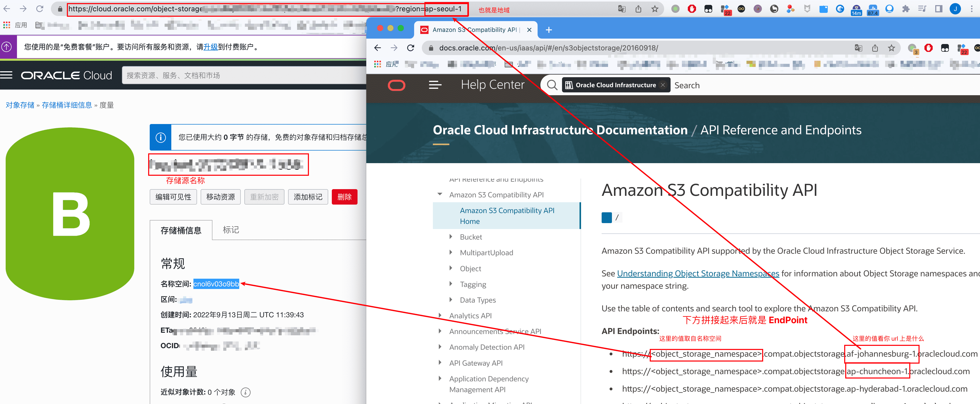Select the 存储桶信息 tab
The width and height of the screenshot is (980, 404).
tap(181, 231)
